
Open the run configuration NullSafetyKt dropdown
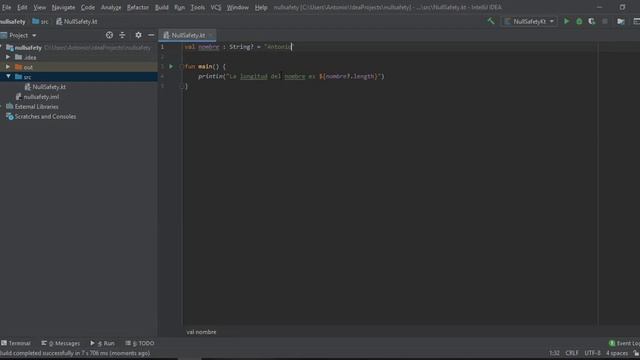pos(529,21)
